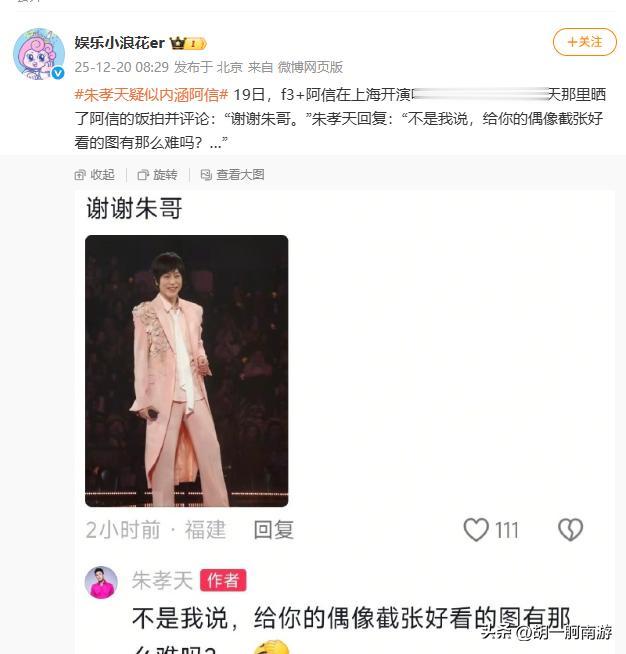Like the comment with heart icon
Image resolution: width=626 pixels, height=654 pixels.
476,530
